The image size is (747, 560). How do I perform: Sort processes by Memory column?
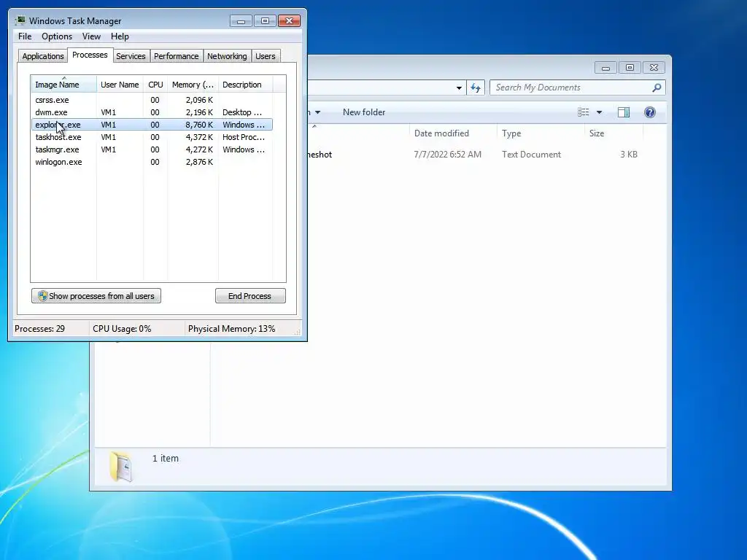(x=193, y=85)
